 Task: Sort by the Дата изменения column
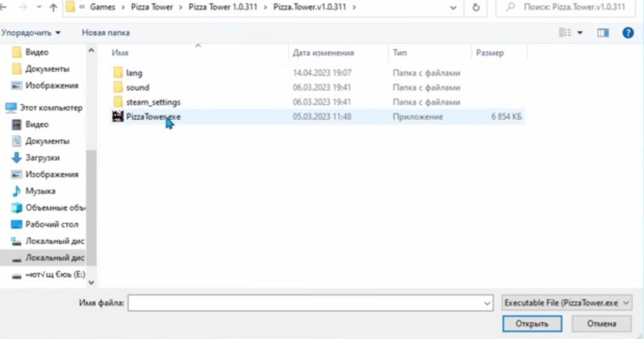tap(323, 53)
